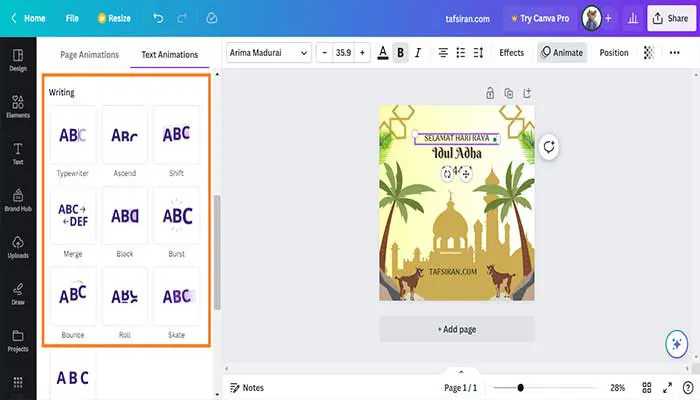This screenshot has width=700, height=400.
Task: Open the Uploads sidebar panel
Action: tap(18, 246)
